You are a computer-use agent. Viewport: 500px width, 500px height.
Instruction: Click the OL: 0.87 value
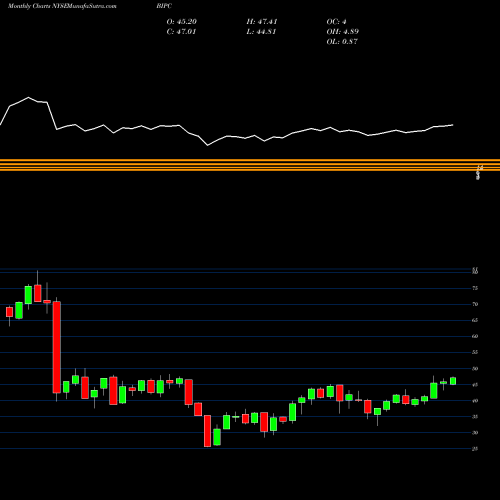(342, 42)
